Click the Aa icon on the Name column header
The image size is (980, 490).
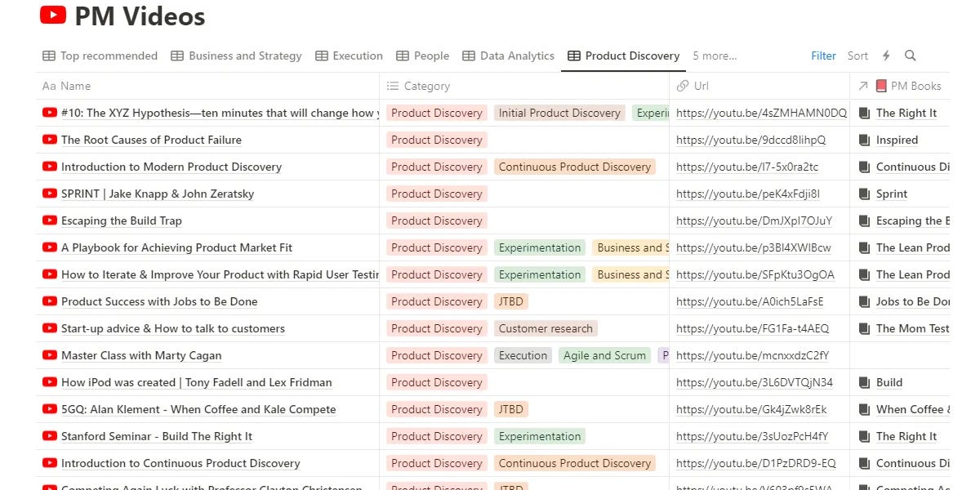point(51,86)
